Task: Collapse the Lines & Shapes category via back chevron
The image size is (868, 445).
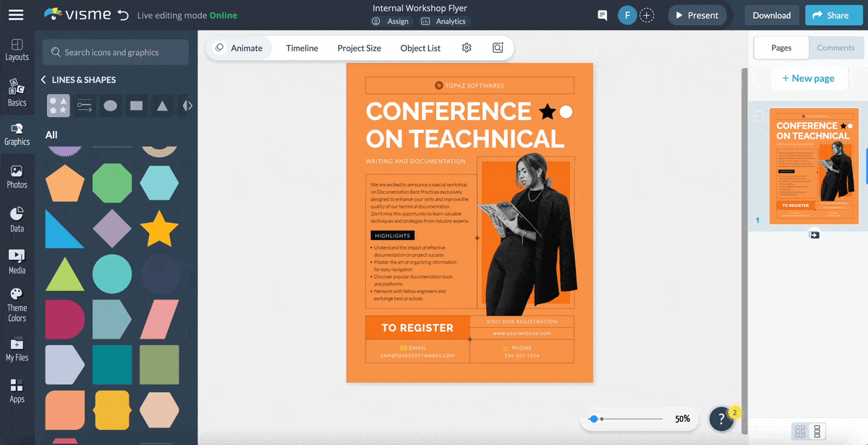Action: tap(43, 80)
